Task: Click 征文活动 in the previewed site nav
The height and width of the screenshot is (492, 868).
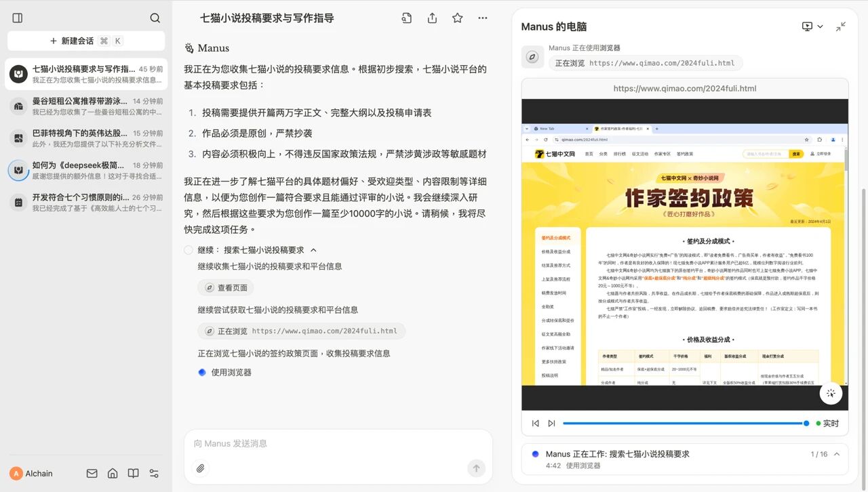Action: click(x=640, y=155)
